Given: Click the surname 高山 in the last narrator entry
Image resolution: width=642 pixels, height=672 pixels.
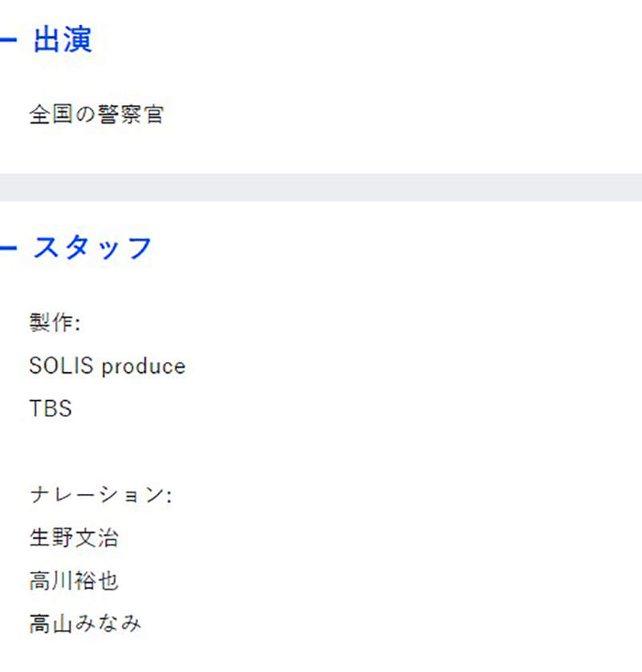Looking at the screenshot, I should [51, 623].
